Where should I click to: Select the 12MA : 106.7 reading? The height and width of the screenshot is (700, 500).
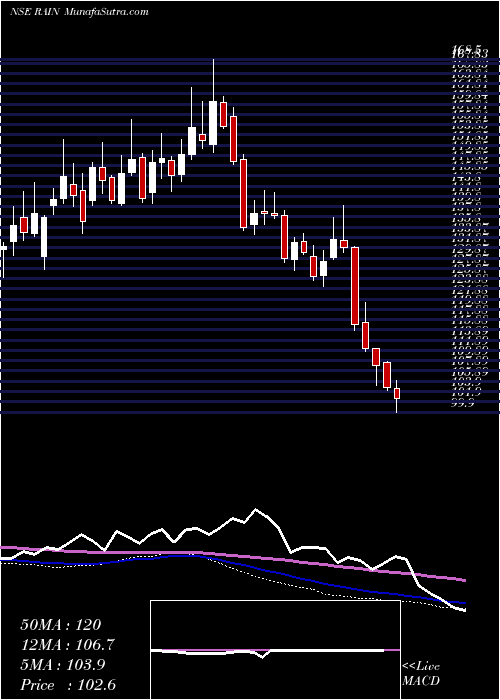67,645
